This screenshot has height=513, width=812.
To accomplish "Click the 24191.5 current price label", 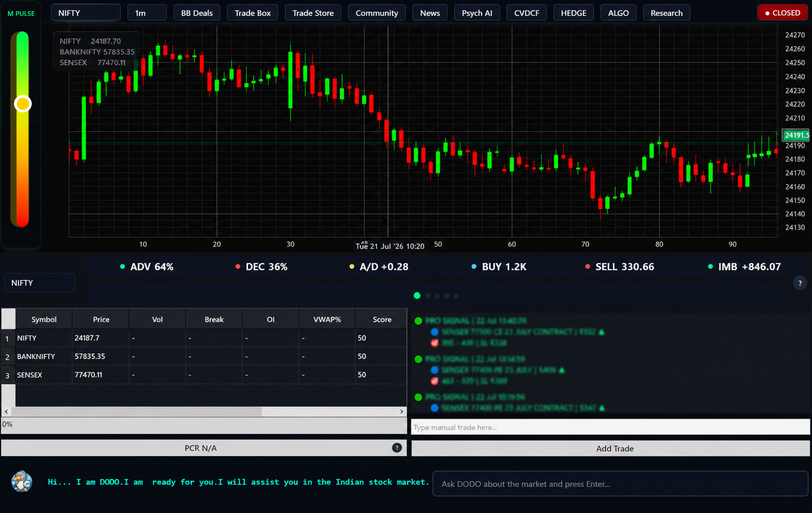I will click(796, 135).
